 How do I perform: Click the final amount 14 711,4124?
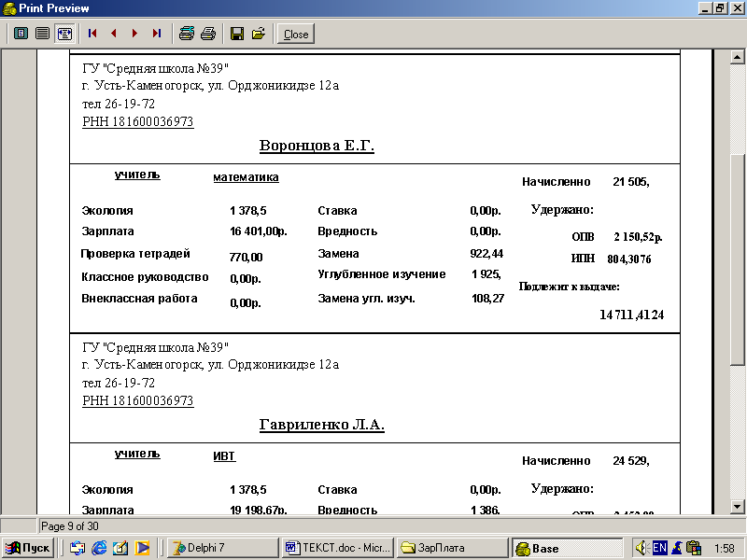(x=632, y=315)
